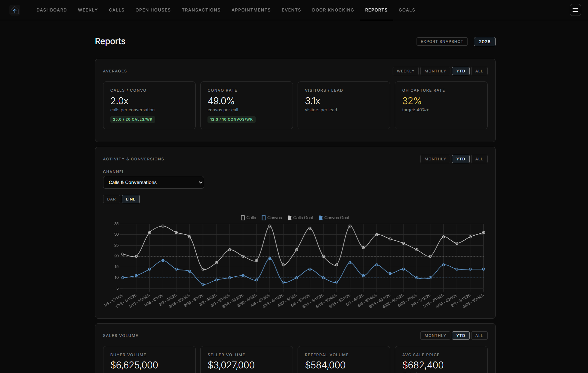588x373 pixels.
Task: Click the Convos data point for 1/5 - 1/11/26
Action: [x=123, y=278]
